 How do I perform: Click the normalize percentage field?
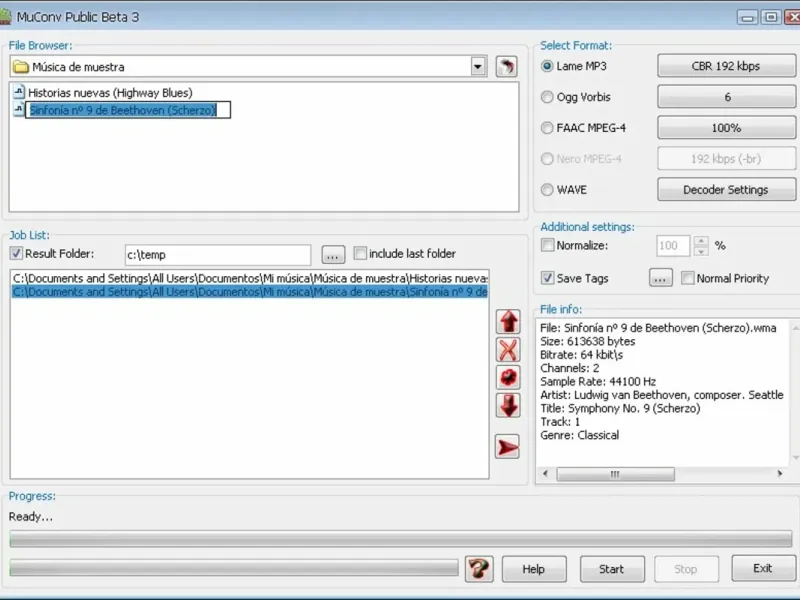point(673,246)
